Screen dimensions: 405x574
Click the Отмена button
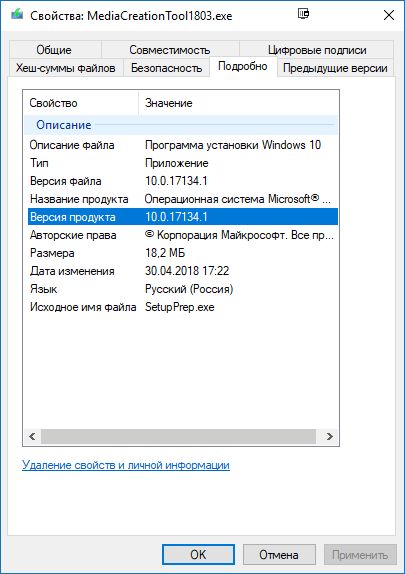point(279,554)
